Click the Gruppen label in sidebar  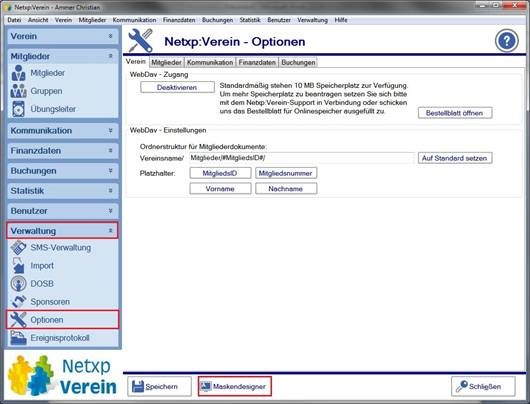(46, 91)
